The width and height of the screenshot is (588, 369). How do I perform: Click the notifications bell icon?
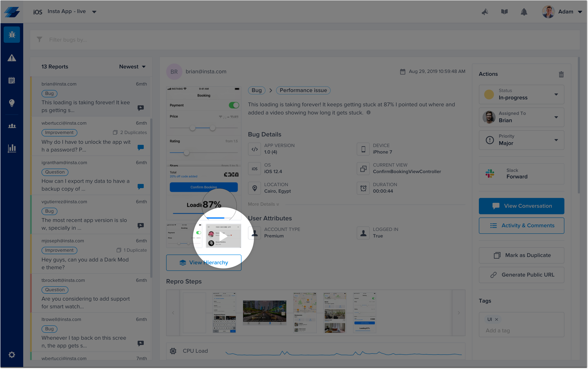[524, 12]
